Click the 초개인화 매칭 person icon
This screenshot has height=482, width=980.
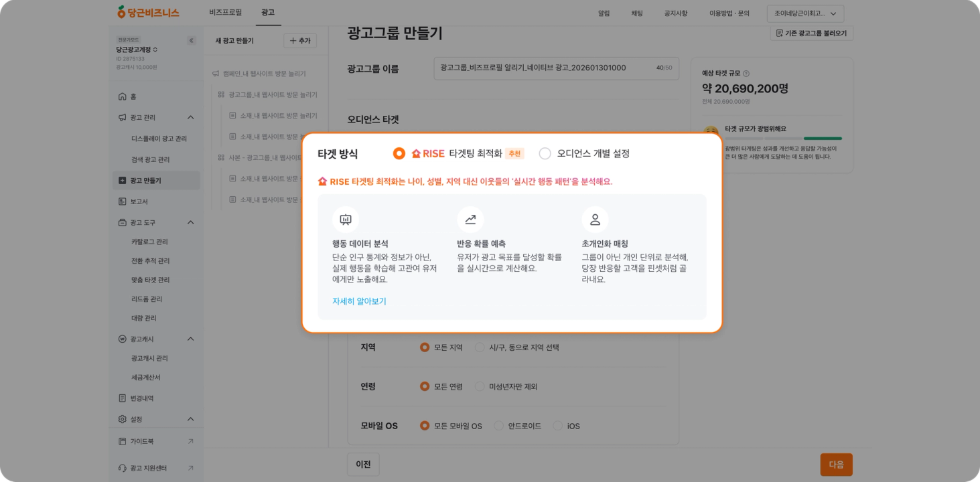pyautogui.click(x=595, y=220)
